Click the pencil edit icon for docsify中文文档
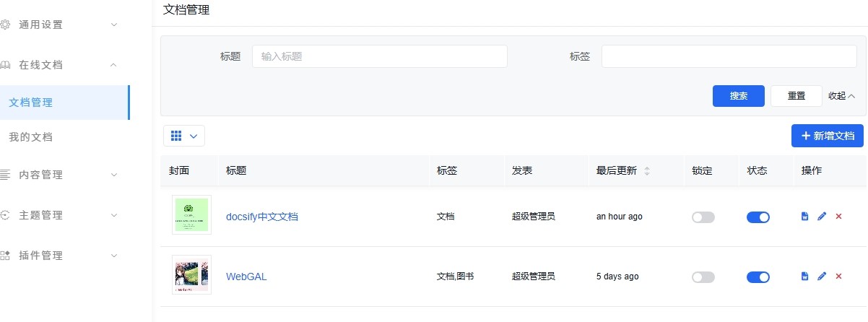This screenshot has width=868, height=322. coord(822,217)
